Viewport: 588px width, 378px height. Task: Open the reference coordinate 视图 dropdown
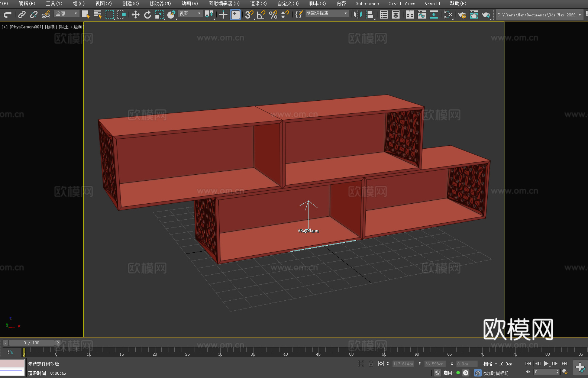click(190, 13)
